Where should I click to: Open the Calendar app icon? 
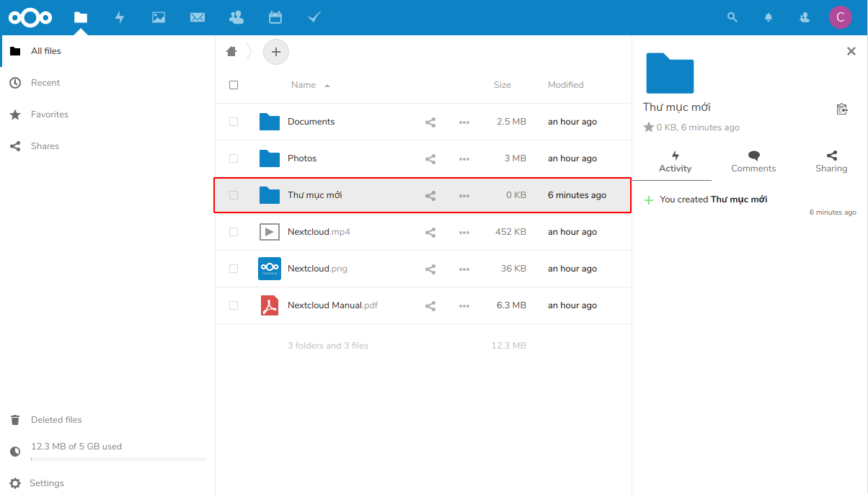275,17
